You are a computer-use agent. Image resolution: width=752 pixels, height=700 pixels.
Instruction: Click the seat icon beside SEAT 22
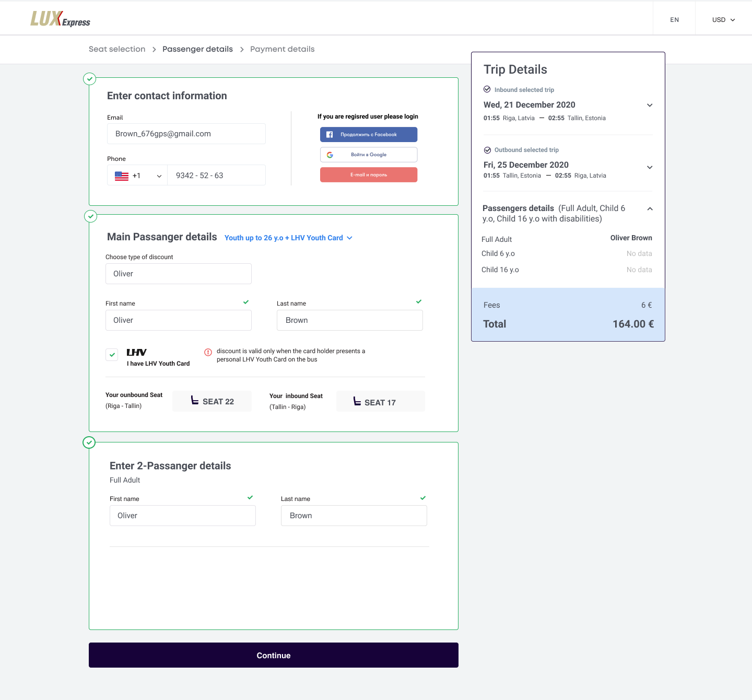tap(195, 400)
